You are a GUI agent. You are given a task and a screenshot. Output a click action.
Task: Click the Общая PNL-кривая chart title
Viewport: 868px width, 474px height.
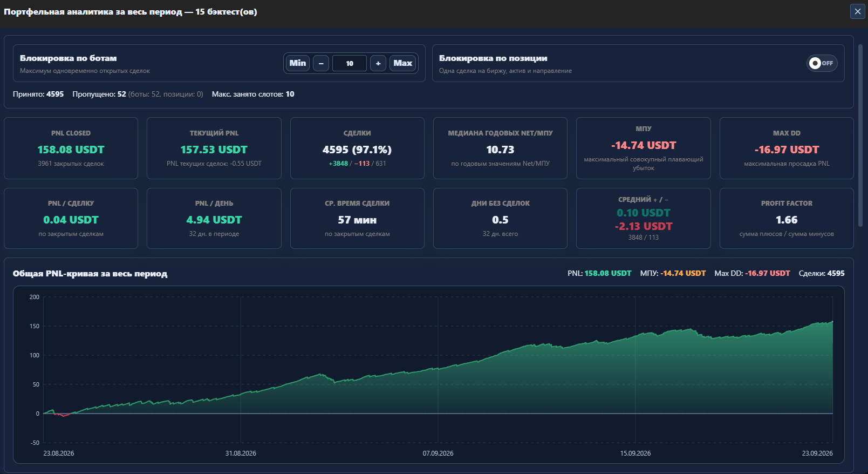coord(90,274)
